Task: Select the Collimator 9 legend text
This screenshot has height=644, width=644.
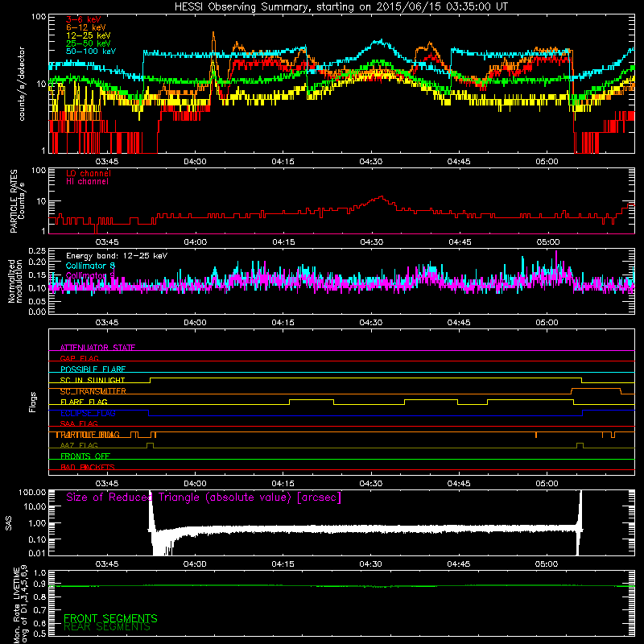Action: (90, 275)
